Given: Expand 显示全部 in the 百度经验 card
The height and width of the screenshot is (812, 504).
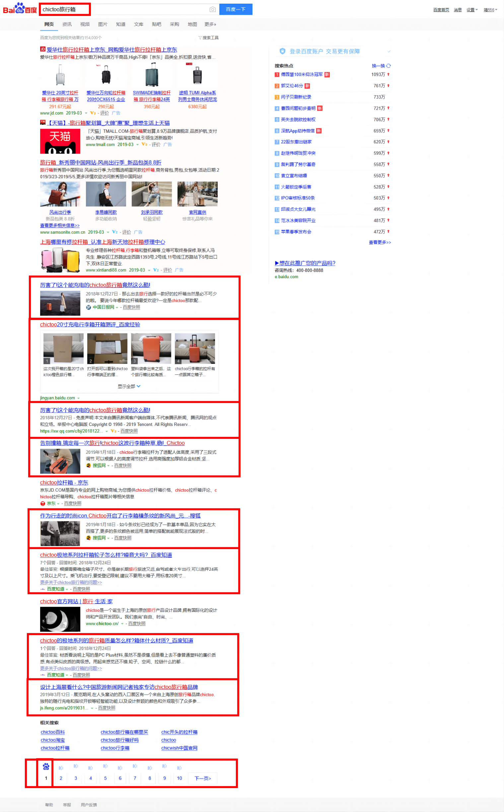Looking at the screenshot, I should coord(129,386).
